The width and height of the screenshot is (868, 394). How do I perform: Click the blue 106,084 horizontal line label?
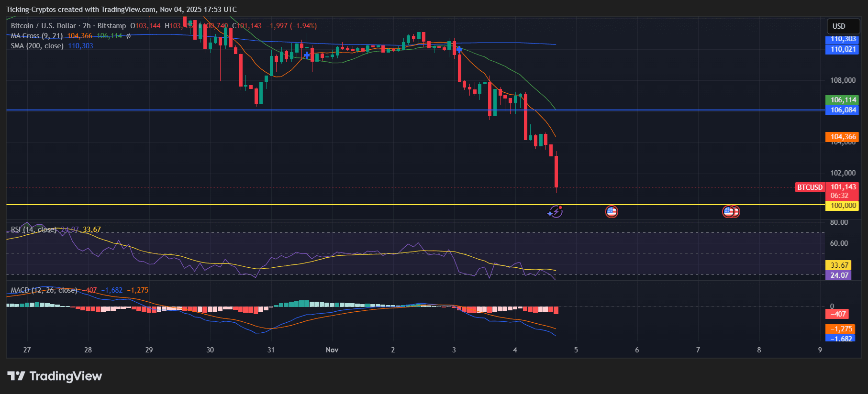click(843, 110)
